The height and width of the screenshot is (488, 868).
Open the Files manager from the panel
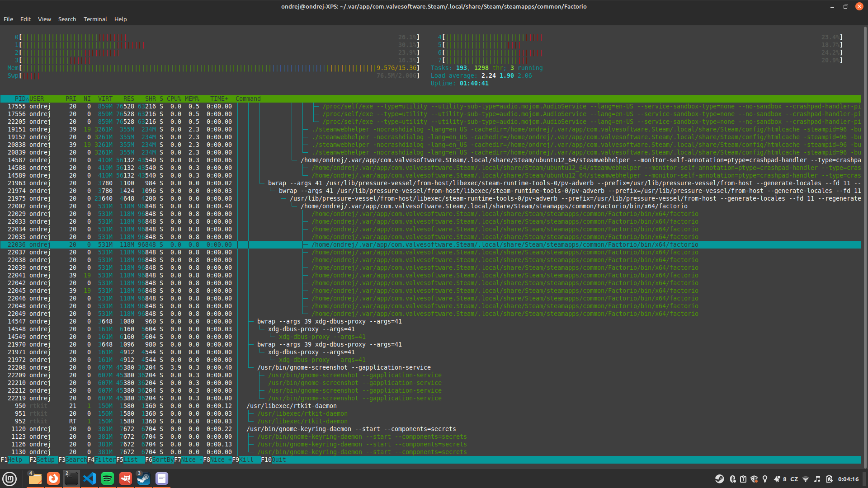click(x=35, y=479)
